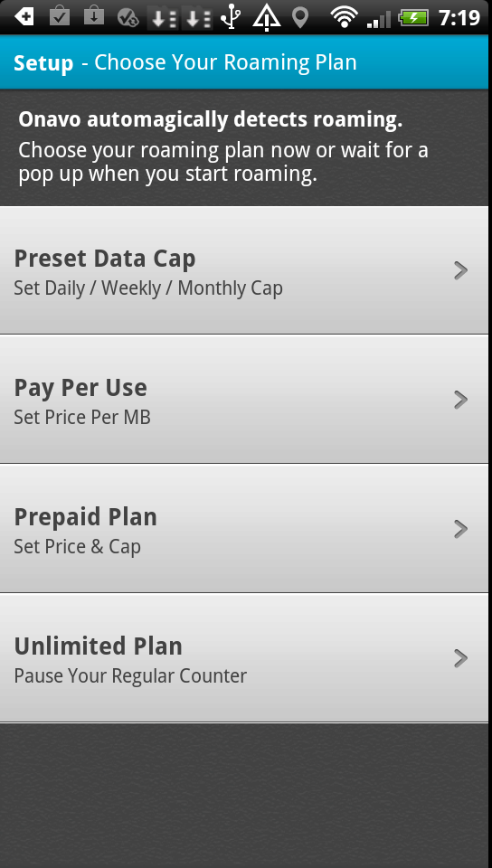Expand Prepaid Plan chevron arrow
This screenshot has width=492, height=868.
coord(461,529)
